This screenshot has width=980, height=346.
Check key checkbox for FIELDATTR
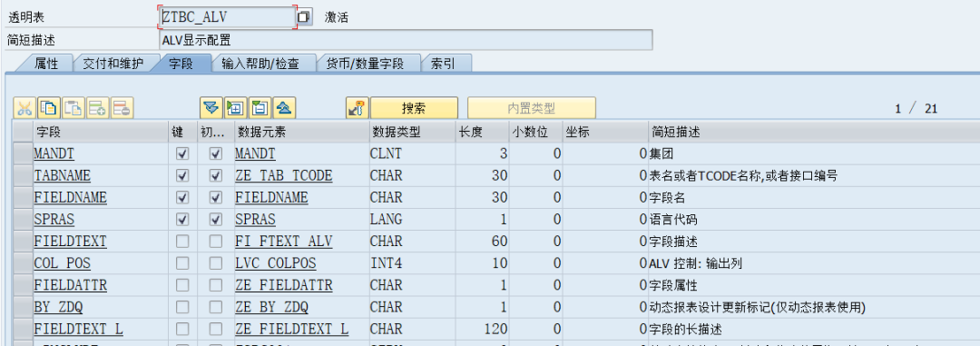[182, 285]
